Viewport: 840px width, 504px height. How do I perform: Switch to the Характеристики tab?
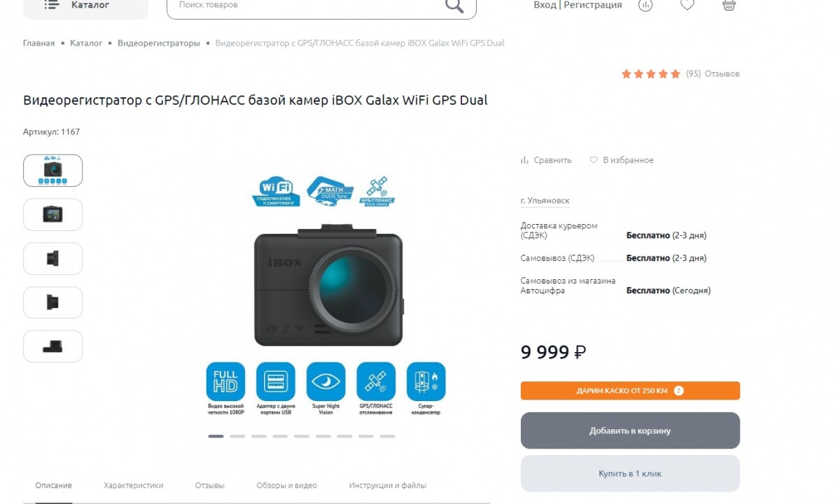click(x=133, y=485)
